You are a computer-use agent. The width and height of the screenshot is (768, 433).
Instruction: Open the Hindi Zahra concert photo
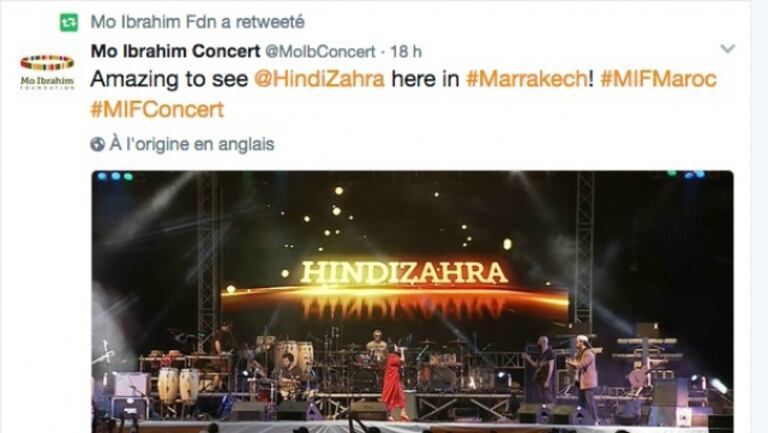tap(412, 302)
